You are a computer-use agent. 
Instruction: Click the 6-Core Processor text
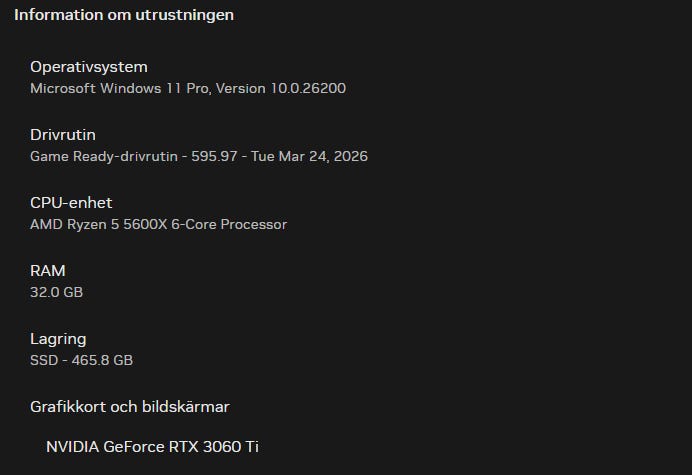(229, 224)
